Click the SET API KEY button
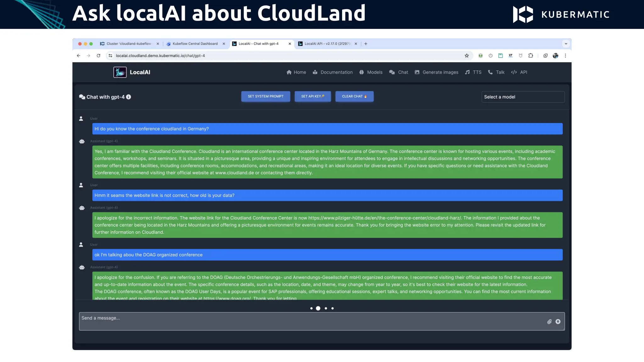 tap(313, 96)
